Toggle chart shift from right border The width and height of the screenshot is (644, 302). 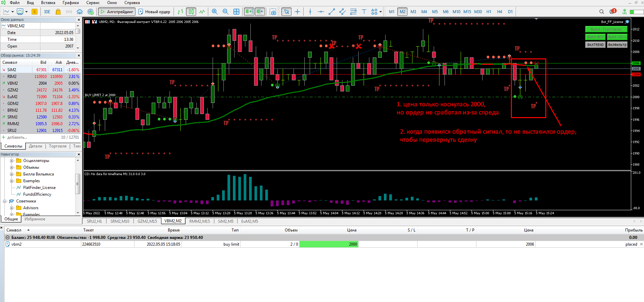[260, 11]
